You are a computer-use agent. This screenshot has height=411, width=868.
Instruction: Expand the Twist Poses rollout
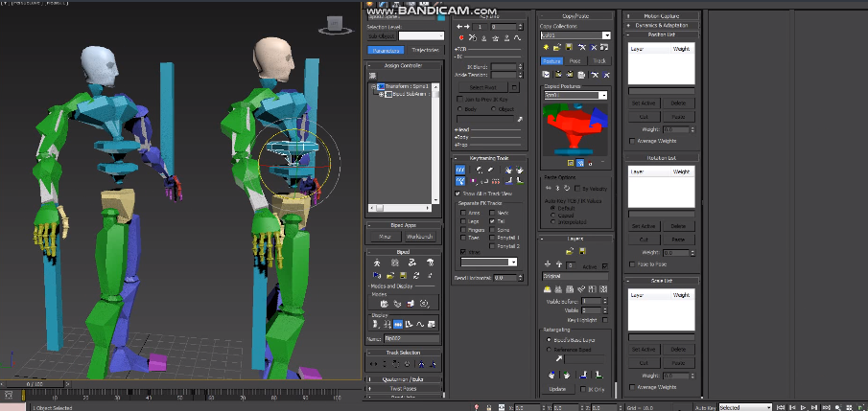pyautogui.click(x=403, y=388)
